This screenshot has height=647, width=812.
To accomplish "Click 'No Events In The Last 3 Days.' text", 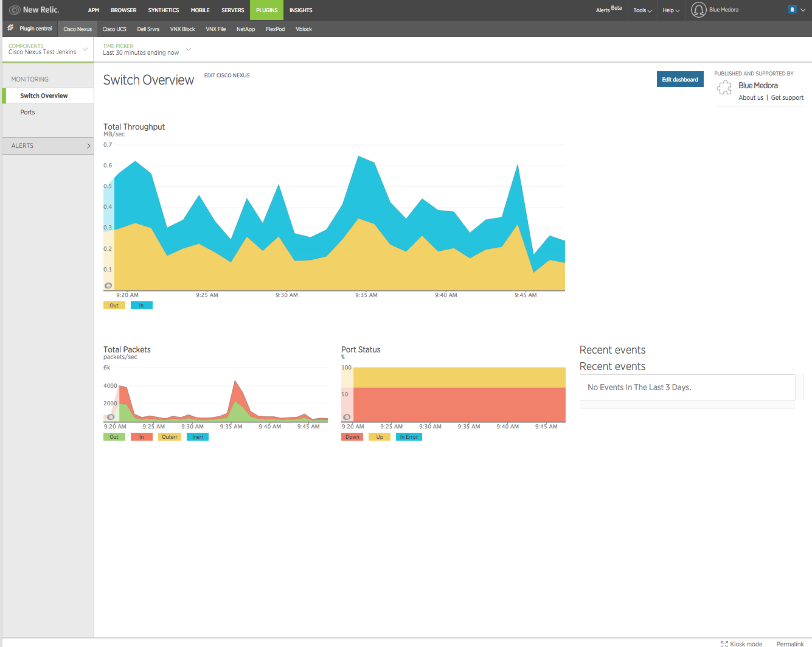I will (639, 387).
